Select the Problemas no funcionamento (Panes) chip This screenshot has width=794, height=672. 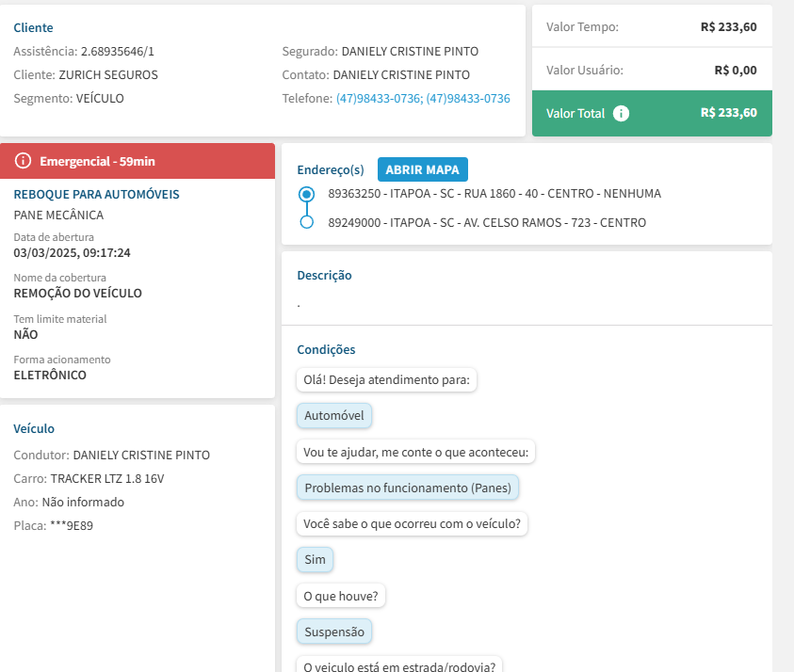click(408, 488)
